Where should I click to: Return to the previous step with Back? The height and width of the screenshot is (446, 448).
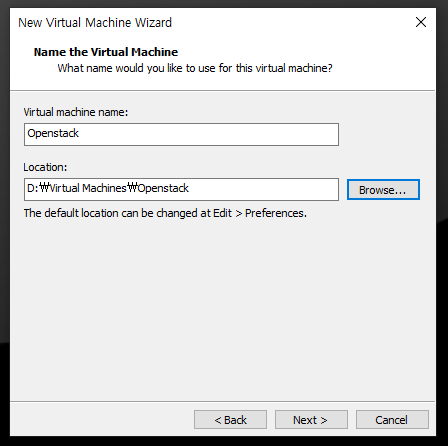(x=230, y=420)
